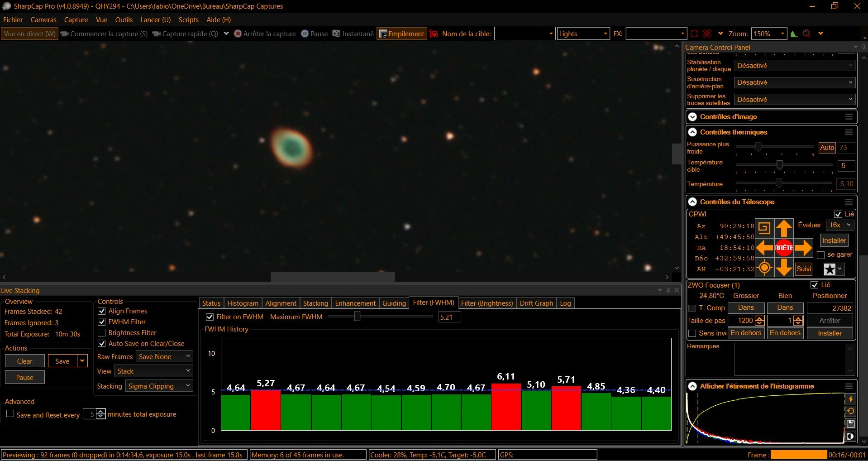Enable the Brightness Filter checkbox
The height and width of the screenshot is (461, 868).
[102, 333]
